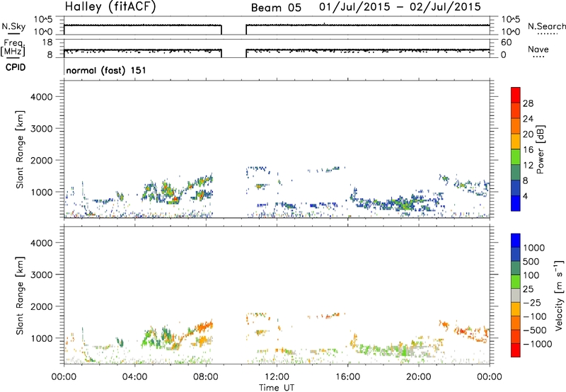
Task: Click the '20:00' time axis label
Action: pos(419,377)
